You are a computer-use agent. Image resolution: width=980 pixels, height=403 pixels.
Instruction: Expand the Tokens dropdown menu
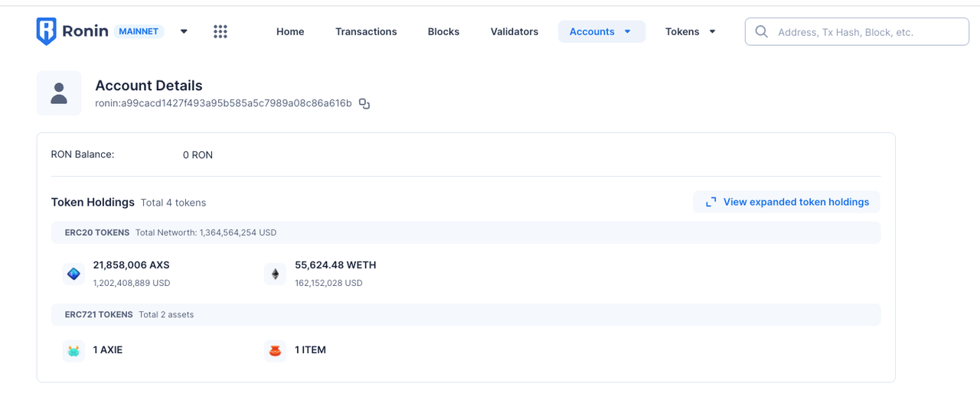(691, 31)
